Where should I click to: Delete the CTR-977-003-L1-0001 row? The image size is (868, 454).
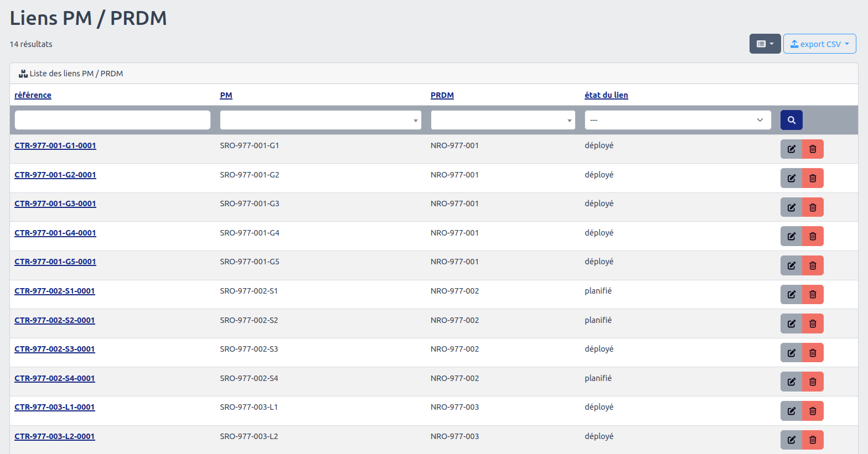tap(813, 411)
